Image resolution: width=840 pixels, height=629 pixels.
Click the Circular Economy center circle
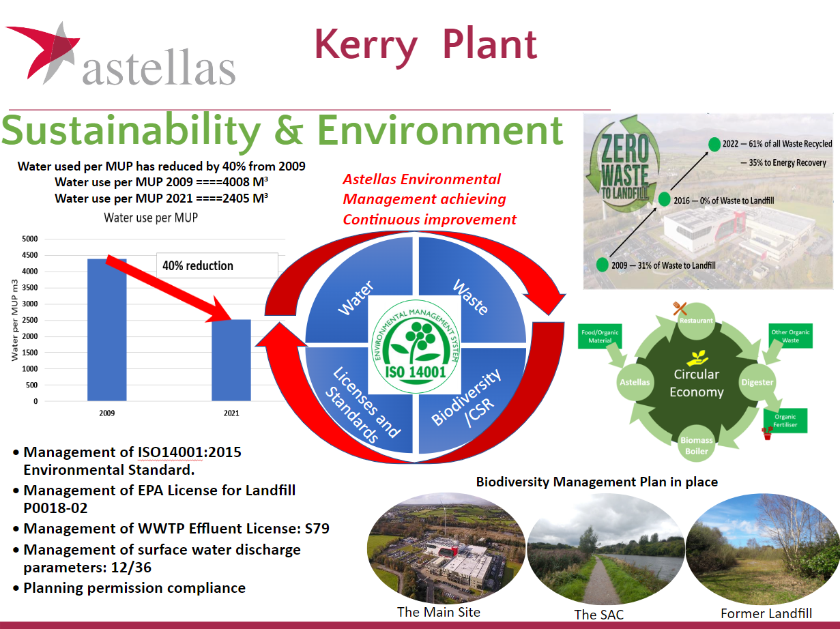[x=696, y=382]
